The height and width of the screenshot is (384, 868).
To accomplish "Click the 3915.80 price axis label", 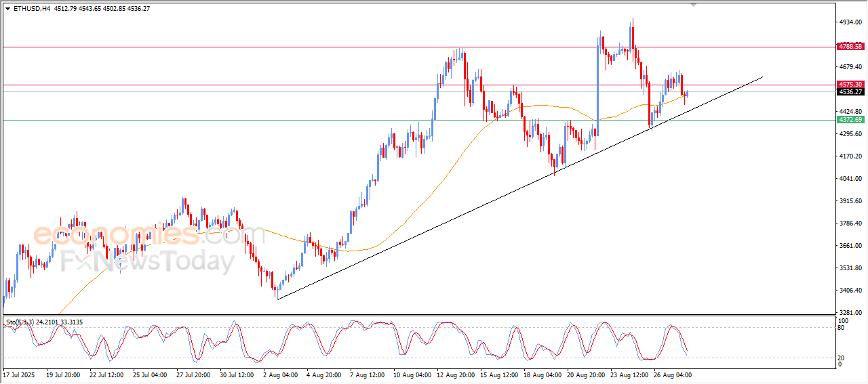I will click(x=850, y=201).
